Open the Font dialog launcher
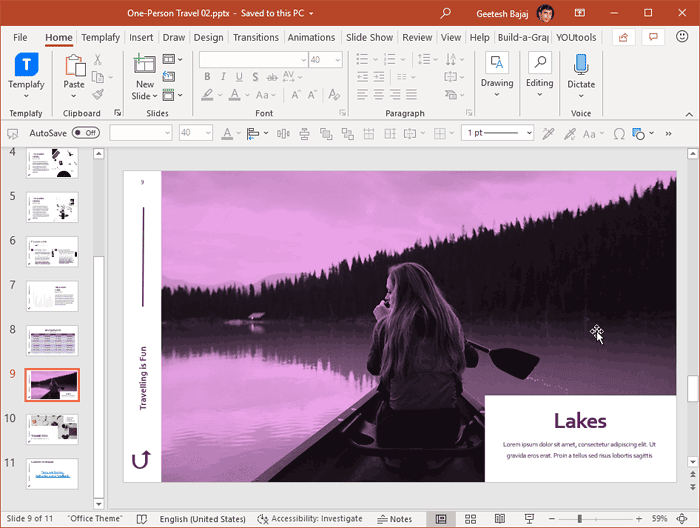Screen dimensions: 700x528 (x=342, y=113)
